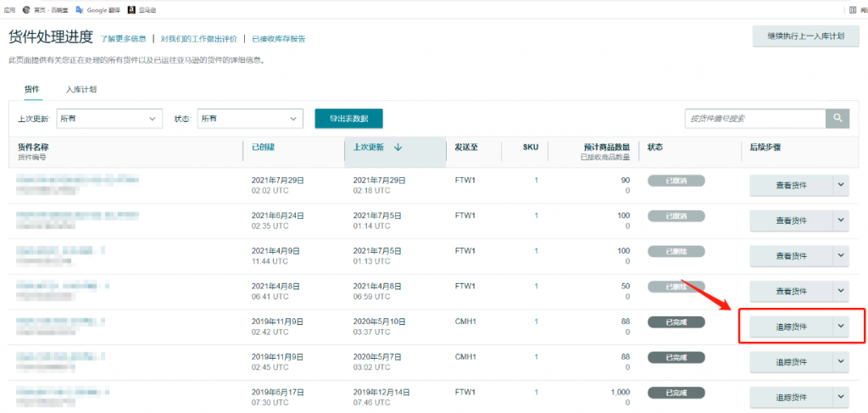
Task: Expand action arrow for 2021年7月29日 shipment
Action: (841, 186)
